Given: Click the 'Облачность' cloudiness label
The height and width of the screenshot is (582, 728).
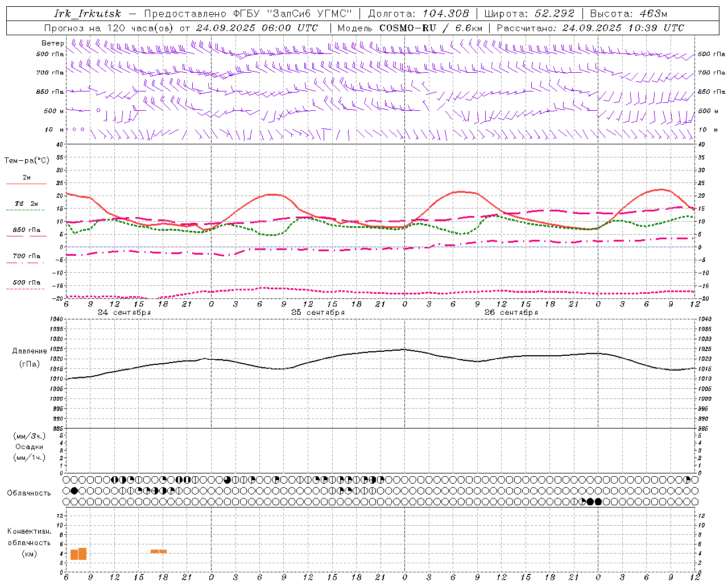Looking at the screenshot, I should pos(29,493).
